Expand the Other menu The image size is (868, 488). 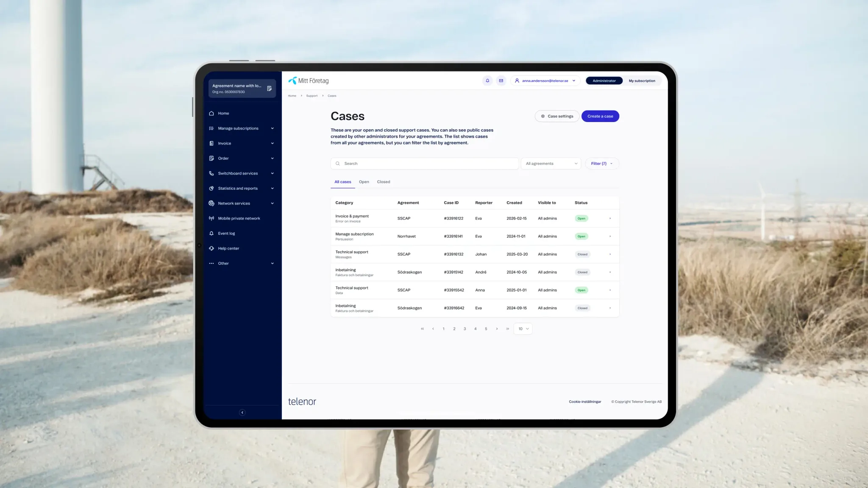point(242,263)
